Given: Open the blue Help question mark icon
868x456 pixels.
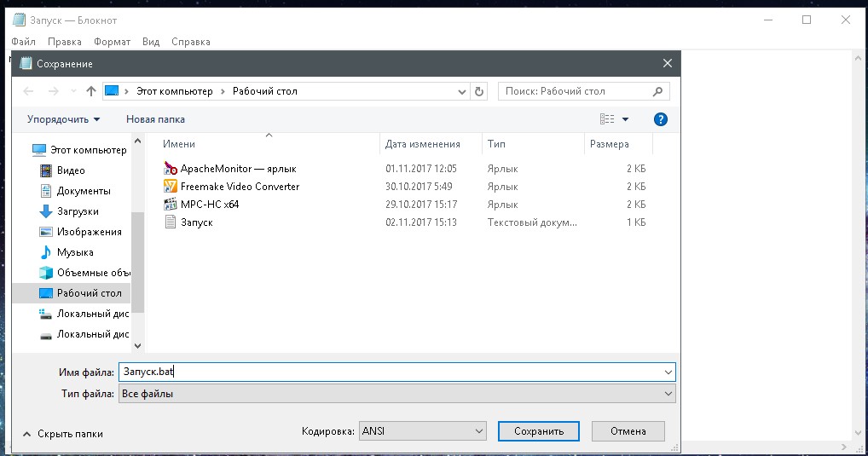Looking at the screenshot, I should 660,119.
